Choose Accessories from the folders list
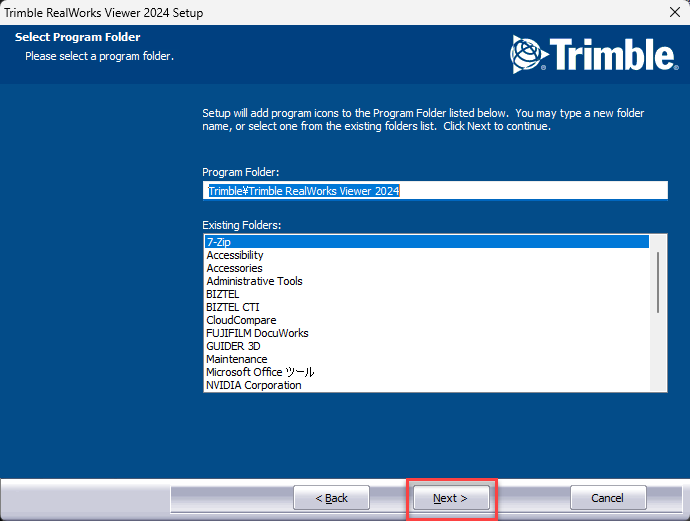Image resolution: width=690 pixels, height=521 pixels. click(234, 268)
